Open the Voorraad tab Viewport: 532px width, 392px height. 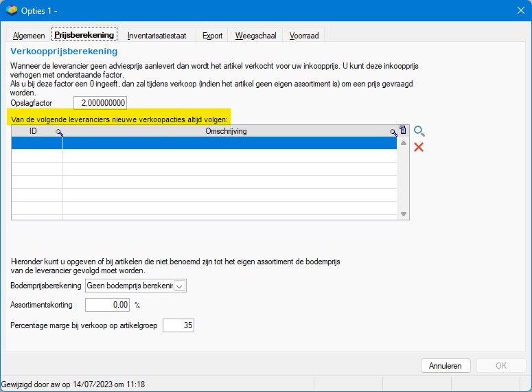[x=304, y=36]
